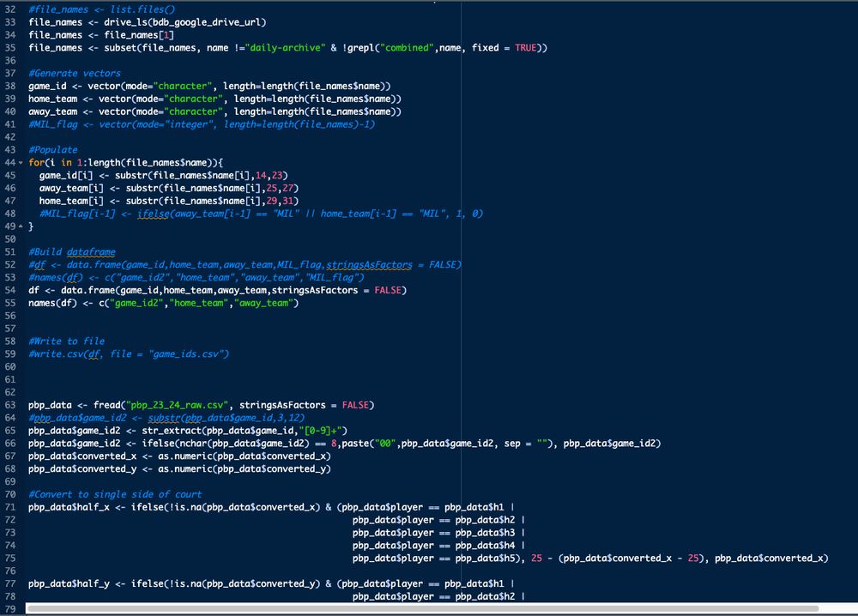
Task: Click "drive_ls" on line 33
Action: [x=125, y=22]
